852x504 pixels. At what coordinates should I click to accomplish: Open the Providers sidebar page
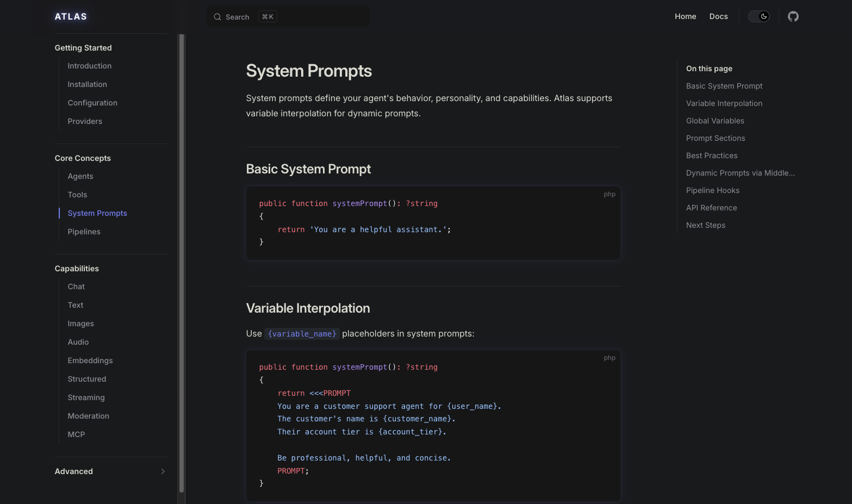85,121
